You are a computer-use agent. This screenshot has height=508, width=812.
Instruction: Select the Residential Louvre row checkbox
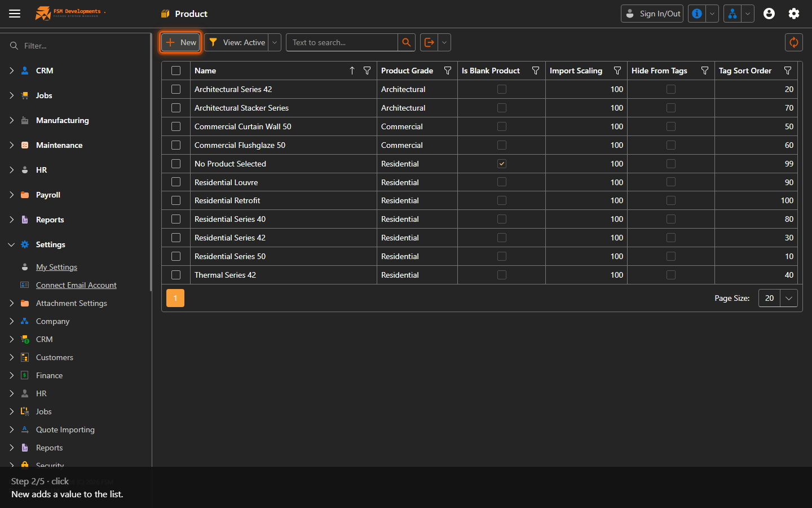coord(176,182)
